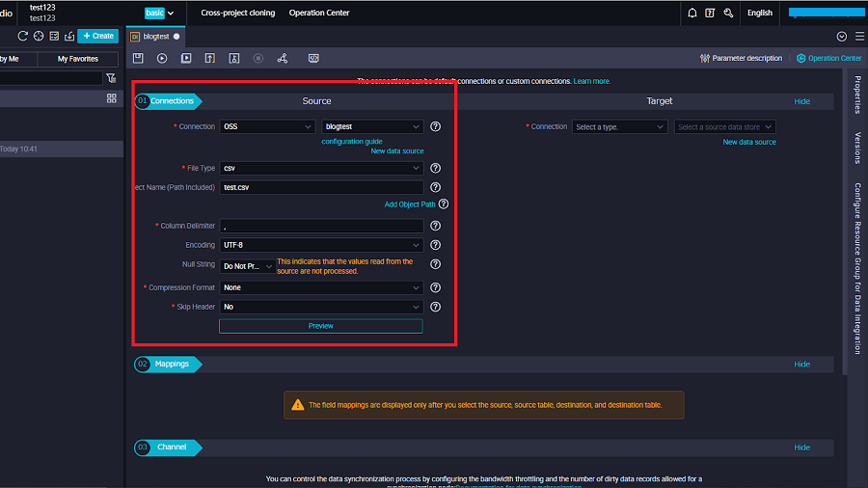Image resolution: width=868 pixels, height=488 pixels.
Task: Click the Save icon in the toolbar
Action: click(139, 59)
